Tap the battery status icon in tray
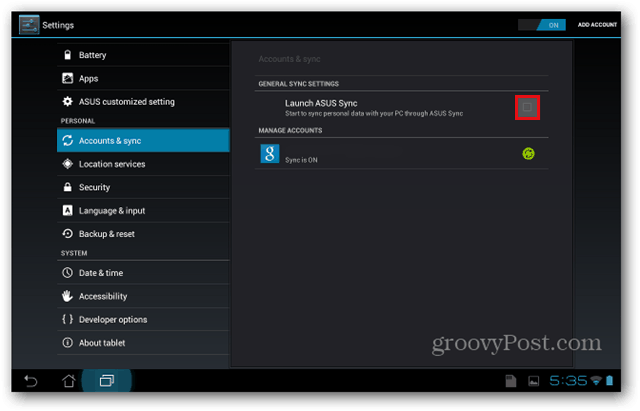Screen dimensions: 640x411 click(x=609, y=381)
